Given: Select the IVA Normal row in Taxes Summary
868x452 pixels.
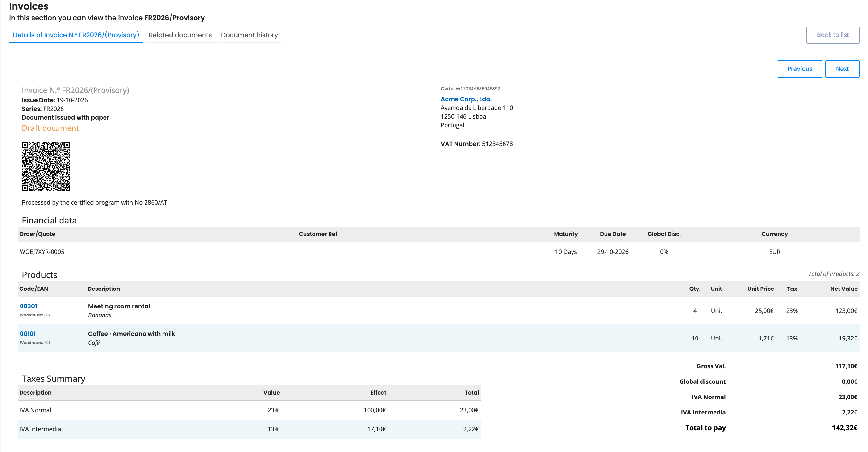Looking at the screenshot, I should 249,410.
